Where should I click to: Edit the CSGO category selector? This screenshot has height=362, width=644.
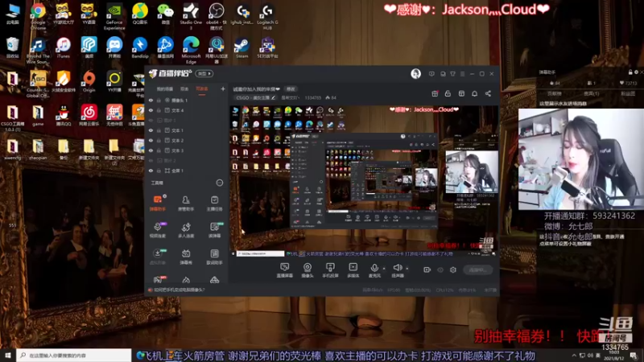click(x=255, y=97)
